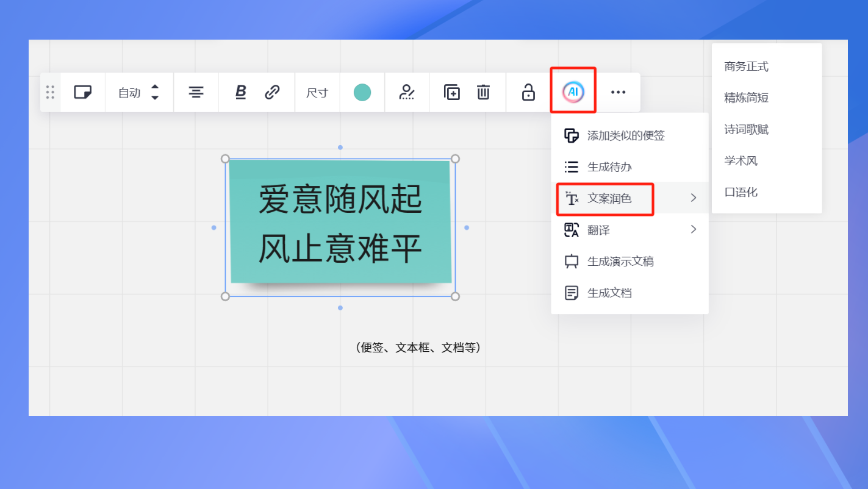Open the AI assistant icon
This screenshot has width=868, height=489.
[x=573, y=92]
